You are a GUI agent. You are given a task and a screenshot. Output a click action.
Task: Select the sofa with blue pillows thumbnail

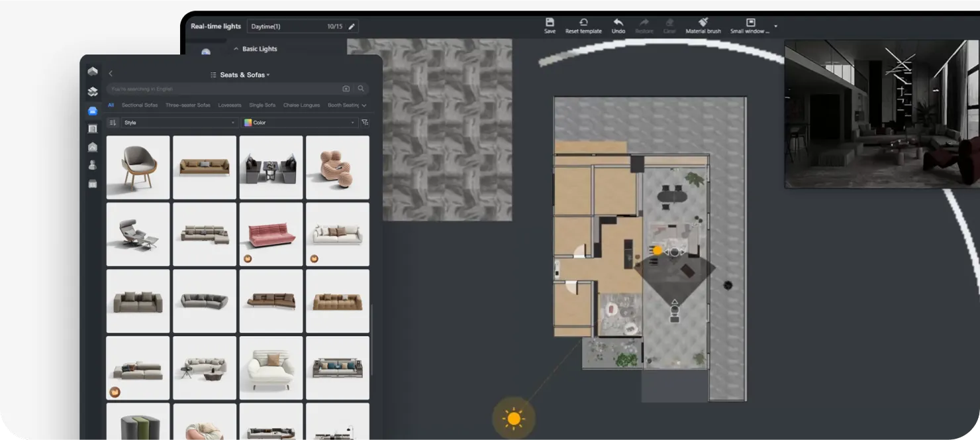(338, 368)
